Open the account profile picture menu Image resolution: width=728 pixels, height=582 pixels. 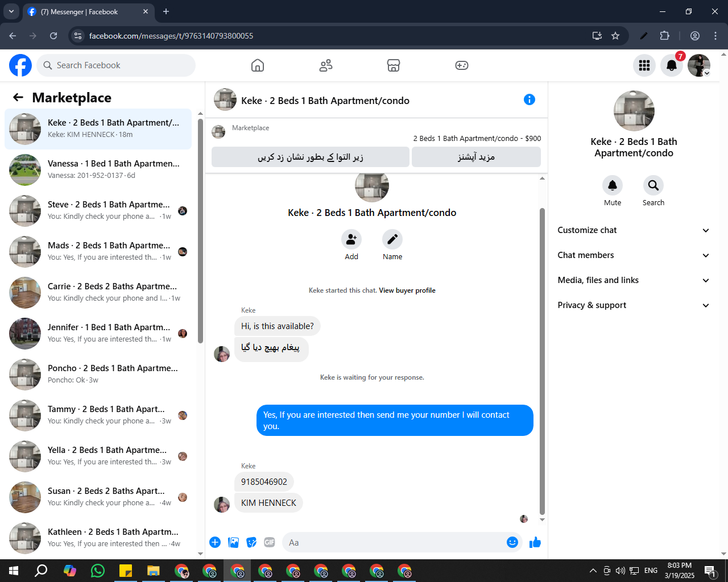coord(699,65)
